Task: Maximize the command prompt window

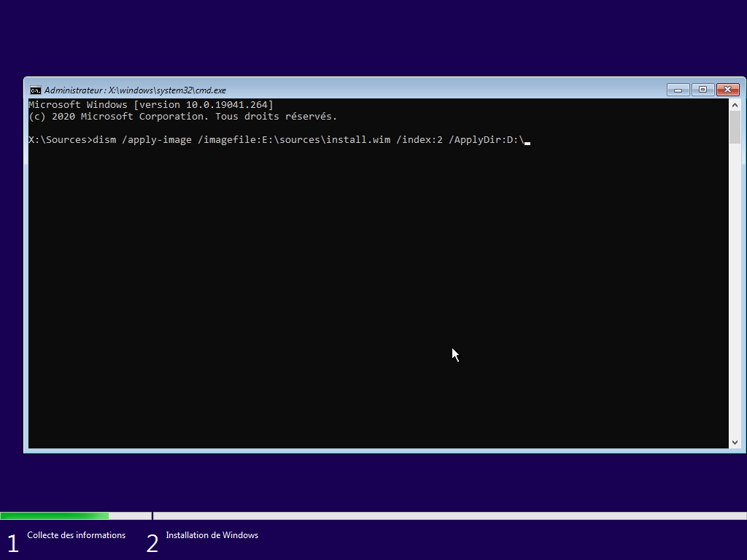Action: coord(703,90)
